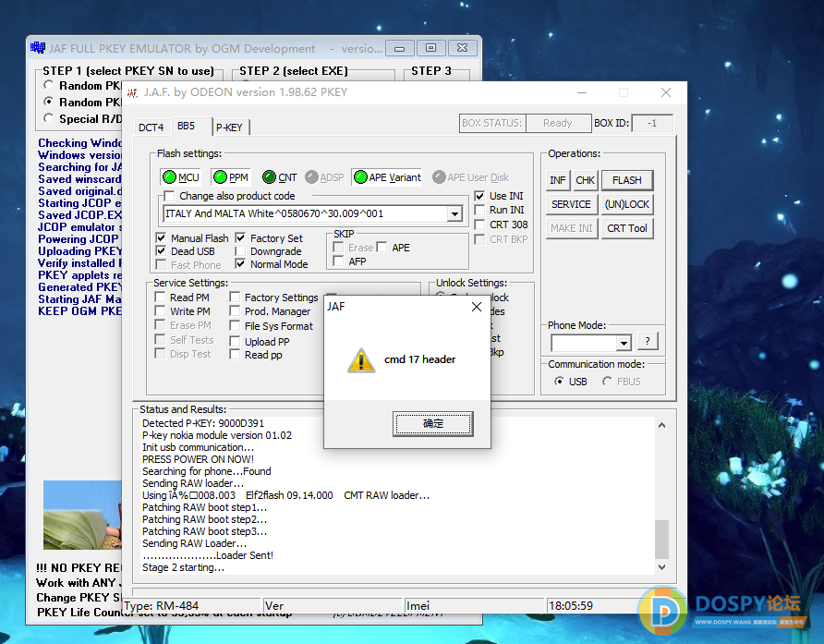Image resolution: width=824 pixels, height=644 pixels.
Task: Check the Prod. Manager option
Action: [x=235, y=311]
